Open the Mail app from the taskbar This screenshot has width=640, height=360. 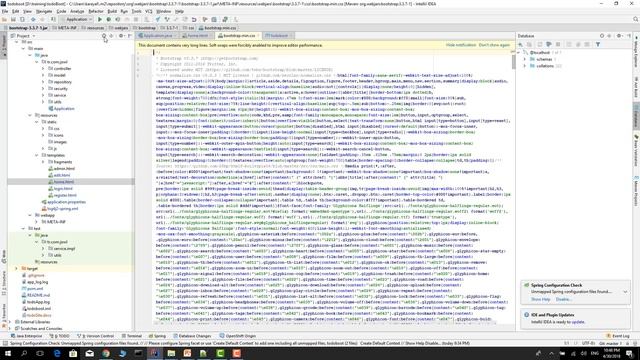89,353
